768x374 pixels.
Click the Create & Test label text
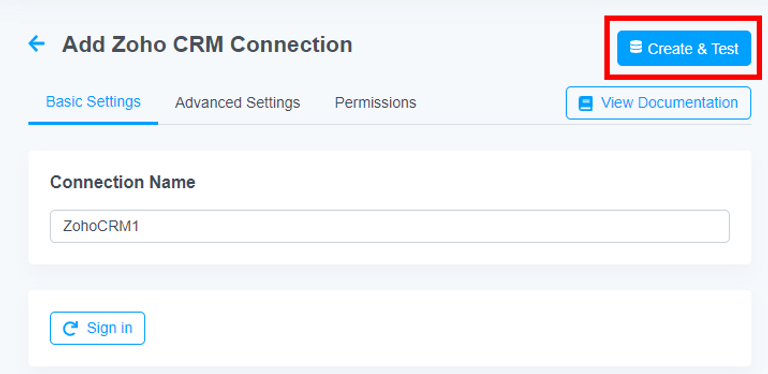click(693, 48)
